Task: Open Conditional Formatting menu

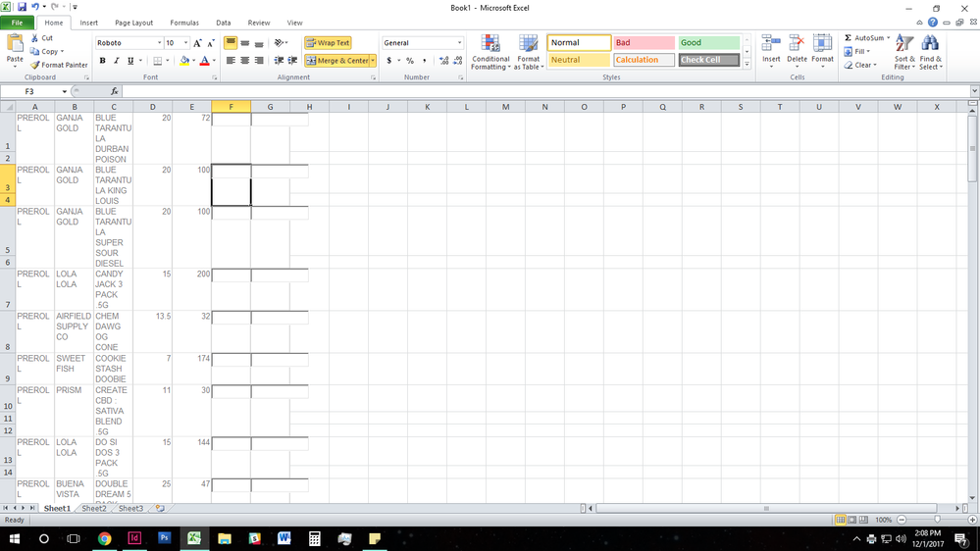Action: [x=490, y=53]
